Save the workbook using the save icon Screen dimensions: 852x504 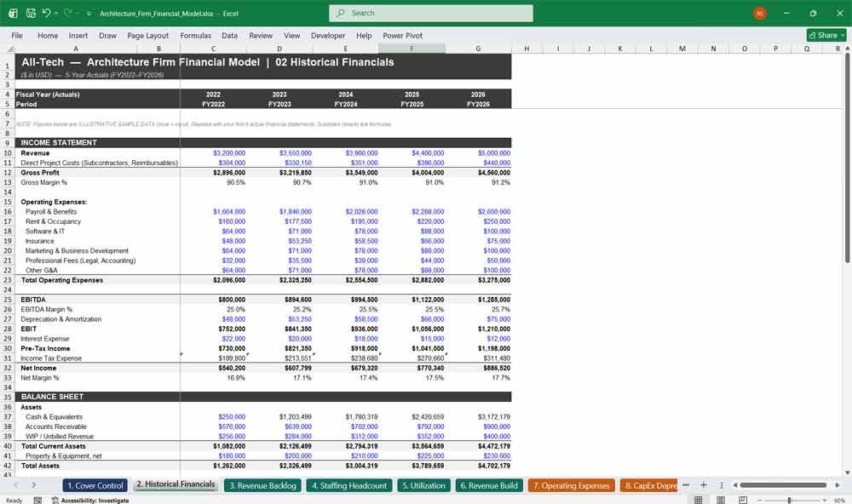31,13
